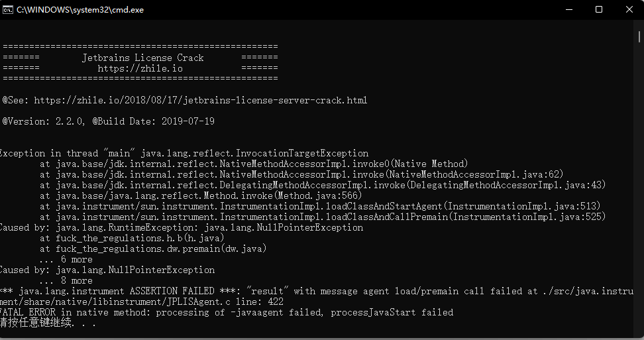Click the 请按任意键继续 prompt line
The height and width of the screenshot is (340, 644).
click(48, 323)
